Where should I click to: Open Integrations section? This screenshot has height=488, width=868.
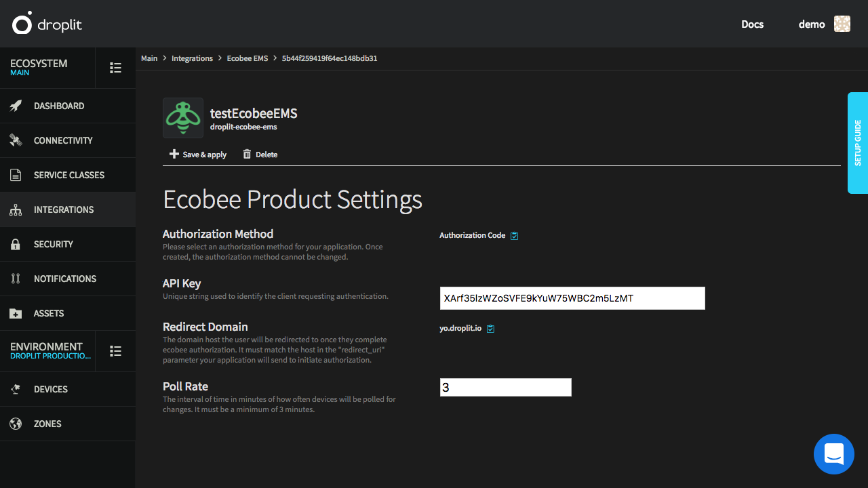(68, 209)
